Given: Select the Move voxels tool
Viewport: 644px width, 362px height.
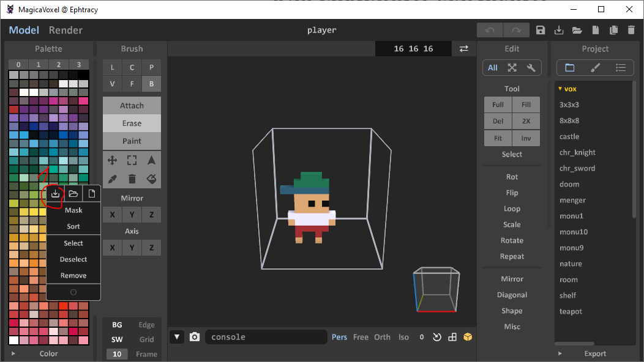Looking at the screenshot, I should [112, 160].
